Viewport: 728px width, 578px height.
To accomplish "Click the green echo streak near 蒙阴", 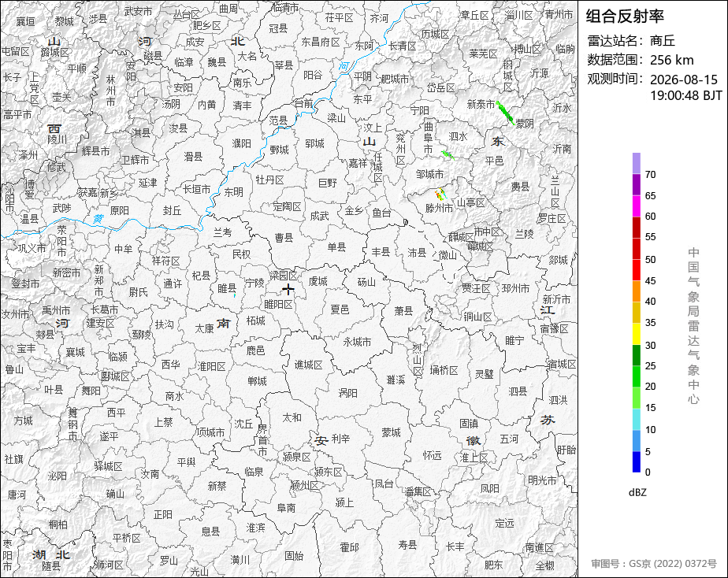I will [x=505, y=113].
